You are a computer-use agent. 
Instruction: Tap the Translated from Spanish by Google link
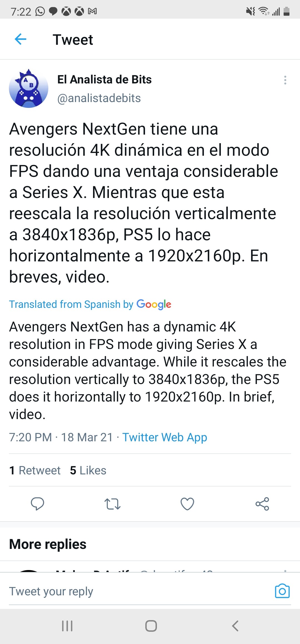90,304
